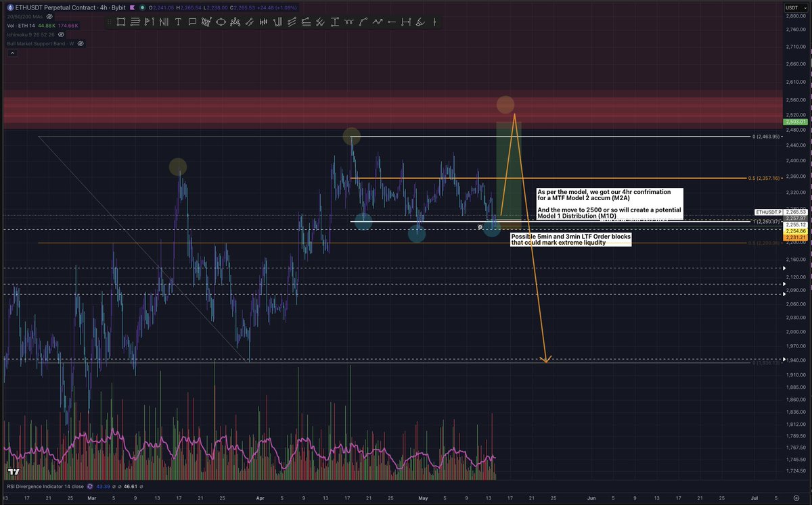Click the TradingView logo on chart
The width and height of the screenshot is (812, 505).
13,471
